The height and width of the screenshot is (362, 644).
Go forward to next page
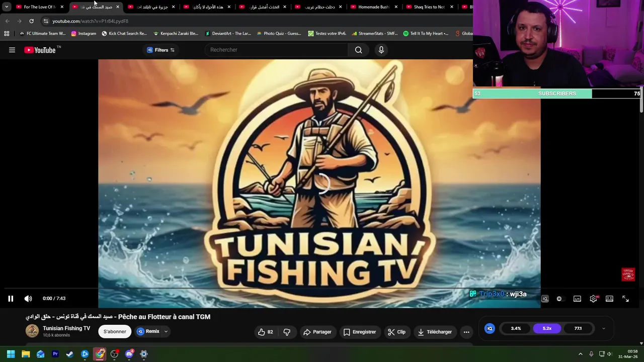19,21
